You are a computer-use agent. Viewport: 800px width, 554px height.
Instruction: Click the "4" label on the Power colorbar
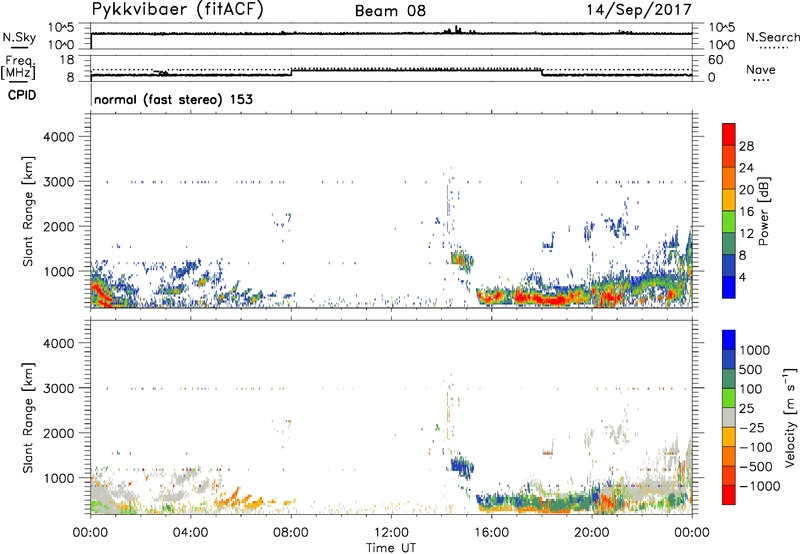tap(742, 277)
